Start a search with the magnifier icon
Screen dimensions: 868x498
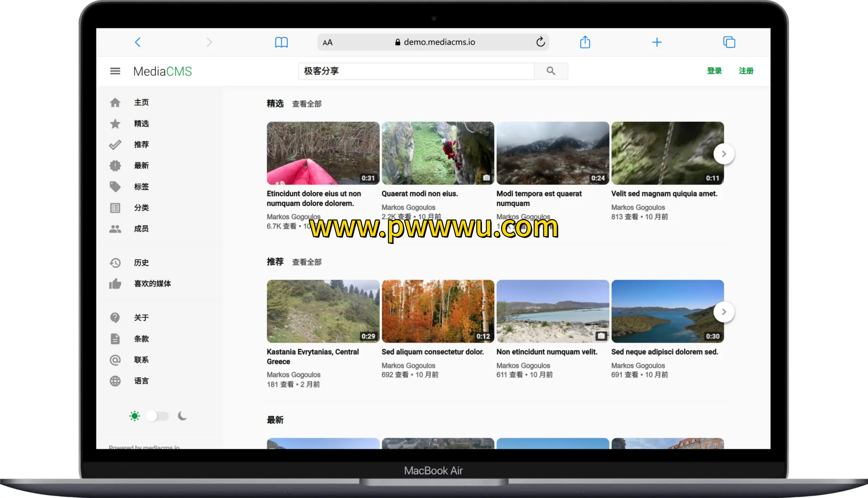coord(550,71)
